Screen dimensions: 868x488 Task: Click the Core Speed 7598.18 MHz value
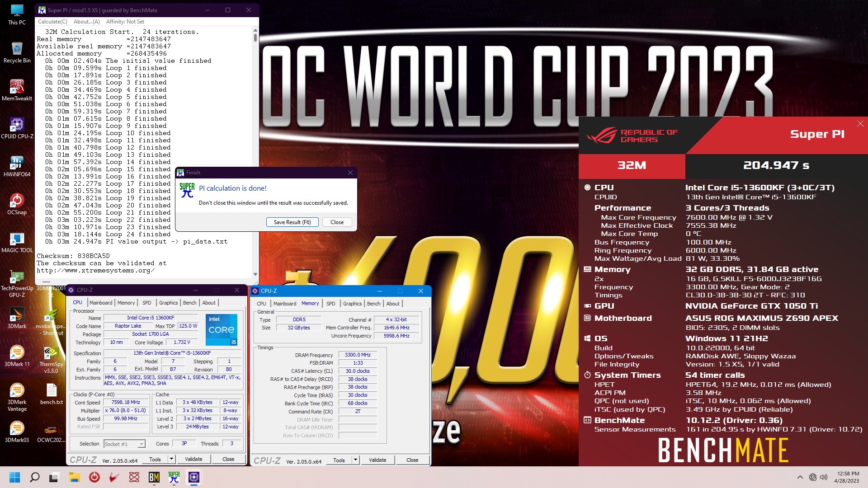click(126, 402)
